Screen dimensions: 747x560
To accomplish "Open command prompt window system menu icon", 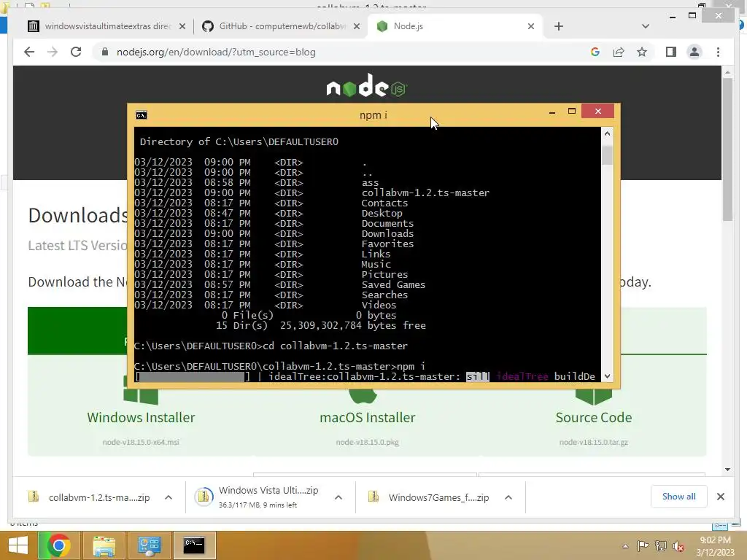I will pyautogui.click(x=142, y=115).
